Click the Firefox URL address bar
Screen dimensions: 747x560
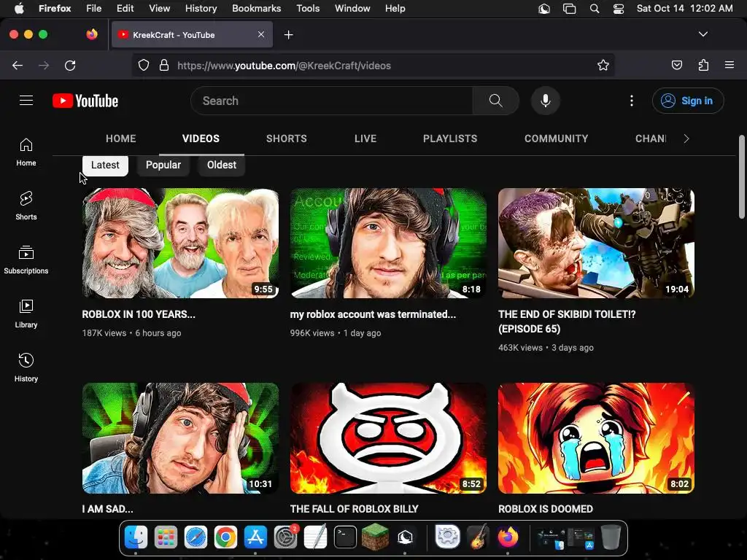point(373,65)
